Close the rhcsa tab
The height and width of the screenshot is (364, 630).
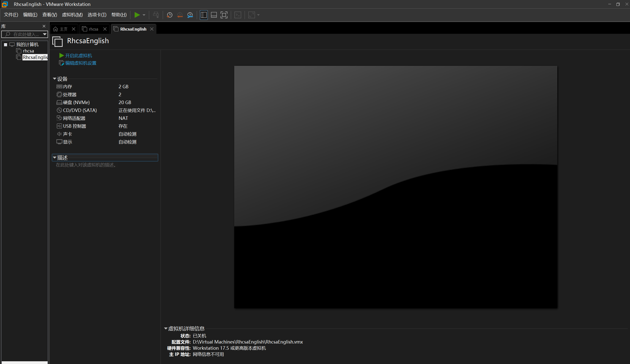pos(105,29)
